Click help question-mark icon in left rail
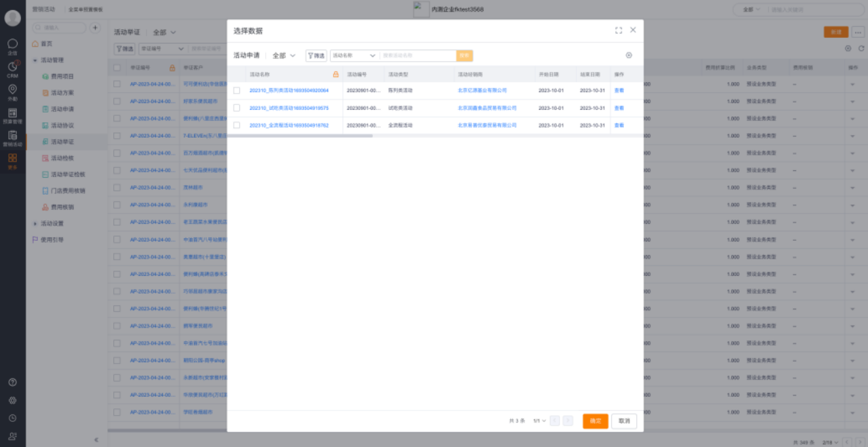The width and height of the screenshot is (868, 447). 12,382
